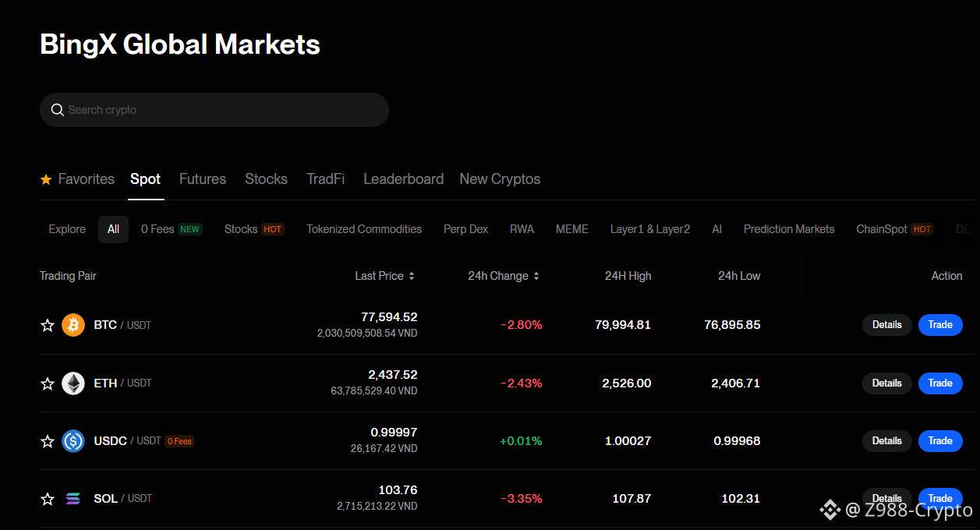Open the TradFi tab
The width and height of the screenshot is (980, 530).
(326, 179)
